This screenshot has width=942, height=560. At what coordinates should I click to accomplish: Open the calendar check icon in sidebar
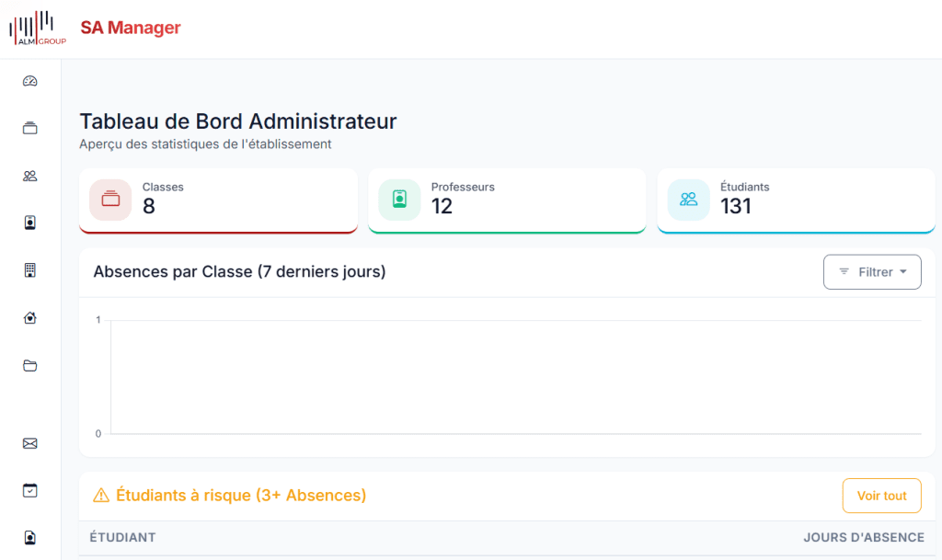click(x=30, y=491)
